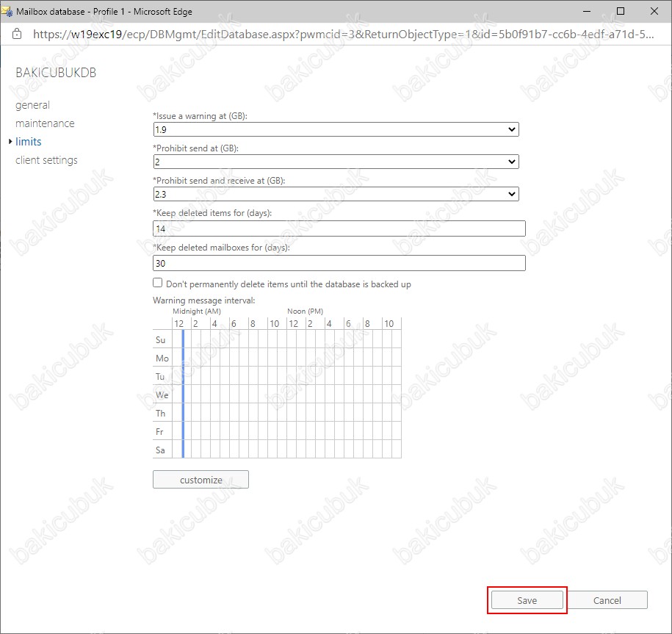Open the general settings page
Viewport: 672px width, 634px height.
32,105
